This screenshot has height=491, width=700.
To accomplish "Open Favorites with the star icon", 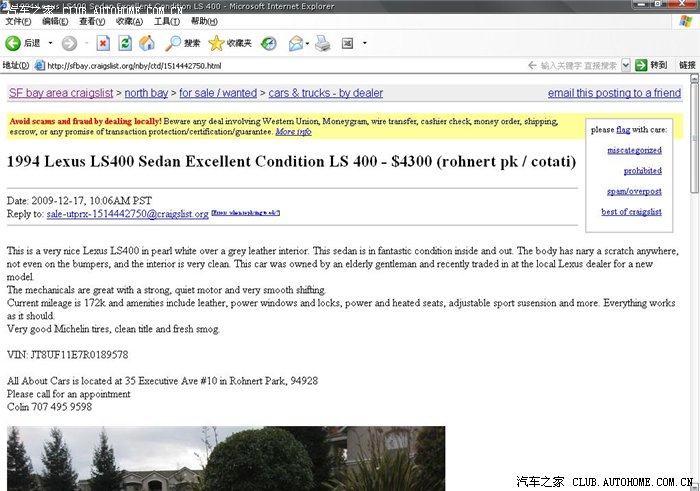I will point(217,43).
